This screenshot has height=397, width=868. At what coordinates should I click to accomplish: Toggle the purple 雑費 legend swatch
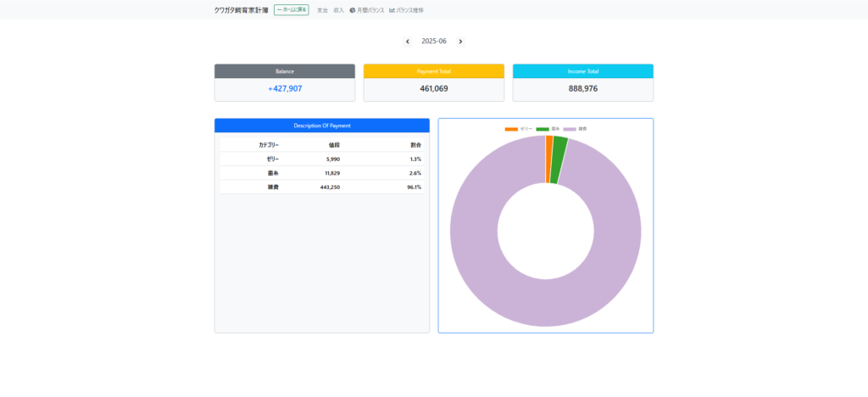tap(570, 129)
